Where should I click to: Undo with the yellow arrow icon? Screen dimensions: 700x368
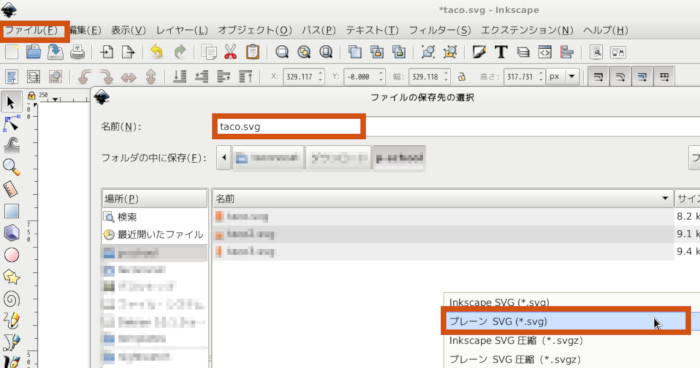[x=157, y=52]
